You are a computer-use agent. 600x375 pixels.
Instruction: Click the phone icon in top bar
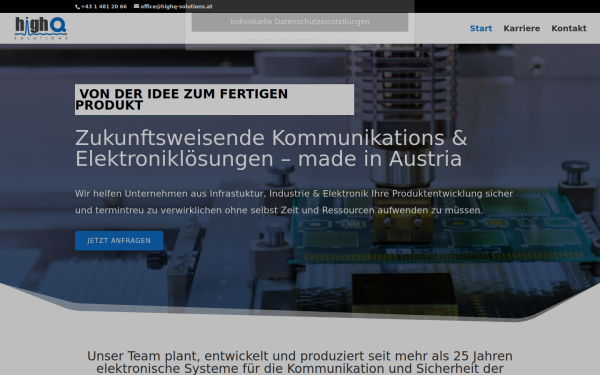click(77, 7)
